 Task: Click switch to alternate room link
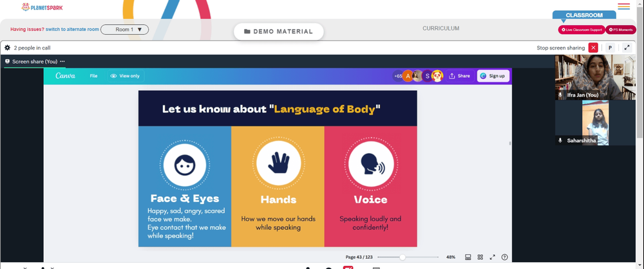click(x=72, y=30)
